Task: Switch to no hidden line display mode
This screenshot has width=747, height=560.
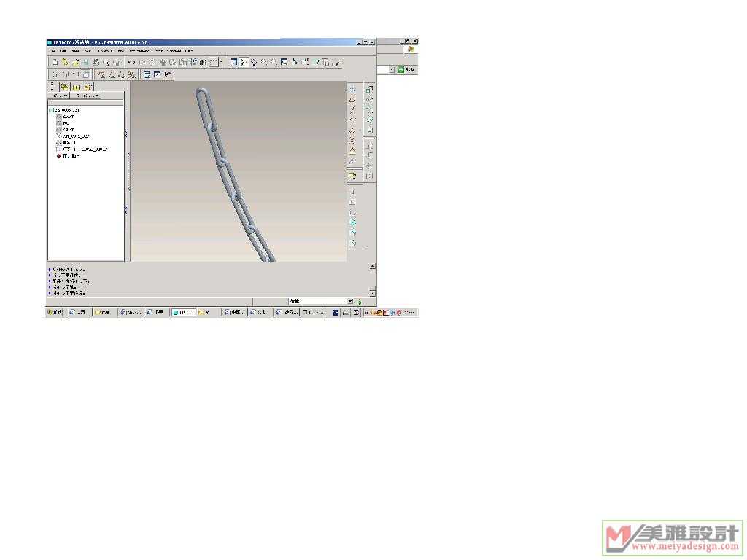Action: 76,75
